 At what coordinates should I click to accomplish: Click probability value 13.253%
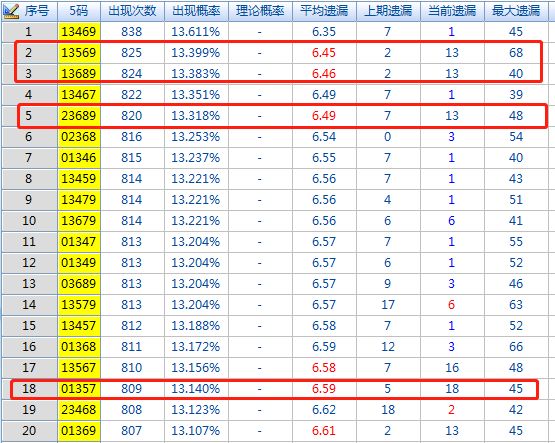coord(196,137)
